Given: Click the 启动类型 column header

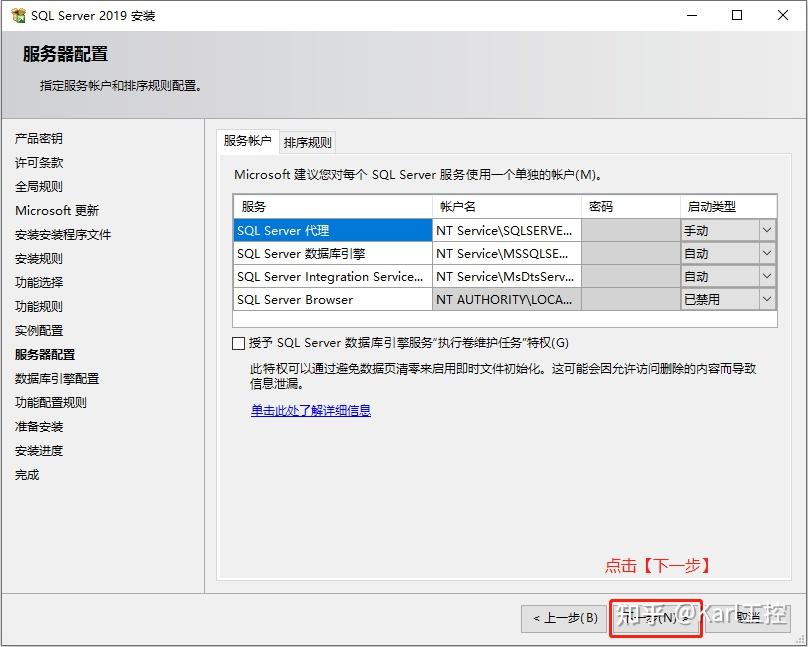Looking at the screenshot, I should click(729, 207).
